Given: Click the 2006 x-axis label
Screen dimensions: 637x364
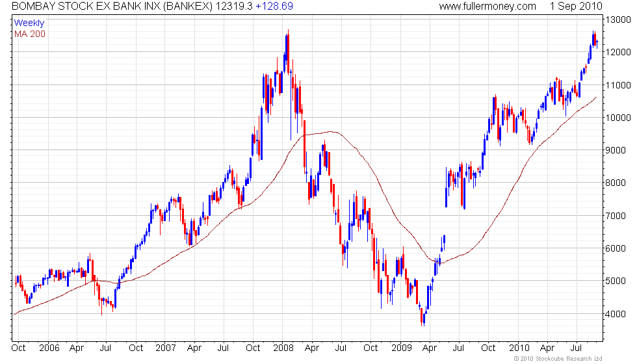Looking at the screenshot, I should pyautogui.click(x=49, y=348).
